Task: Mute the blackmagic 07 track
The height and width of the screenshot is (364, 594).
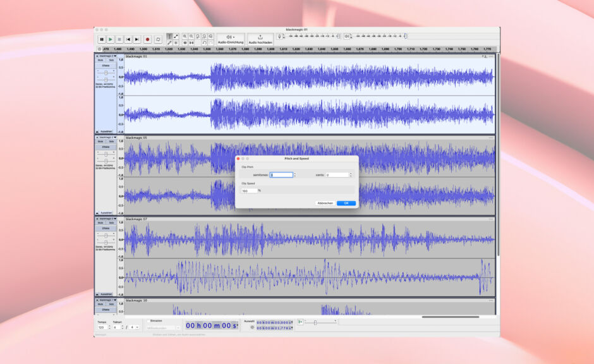Action: pos(100,222)
